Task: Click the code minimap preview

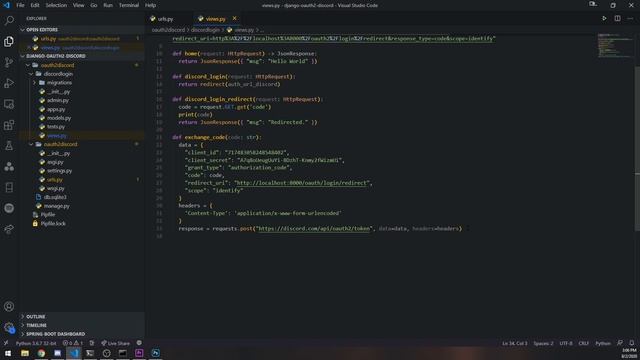Action: point(614,46)
